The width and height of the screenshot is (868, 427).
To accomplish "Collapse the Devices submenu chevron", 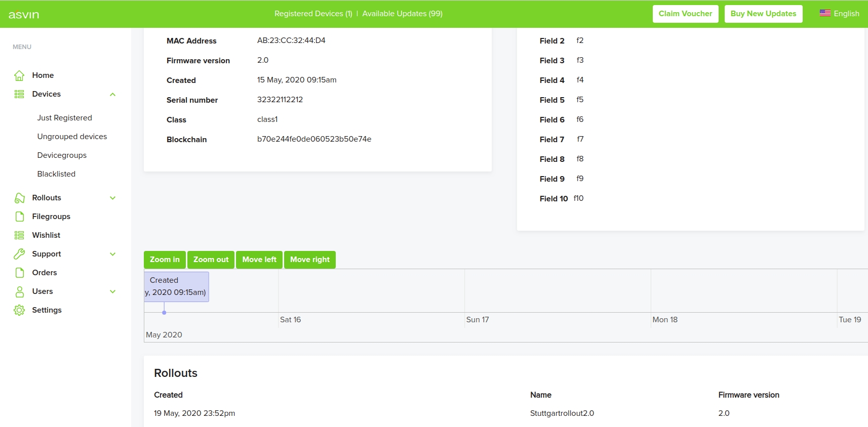I will coord(112,94).
